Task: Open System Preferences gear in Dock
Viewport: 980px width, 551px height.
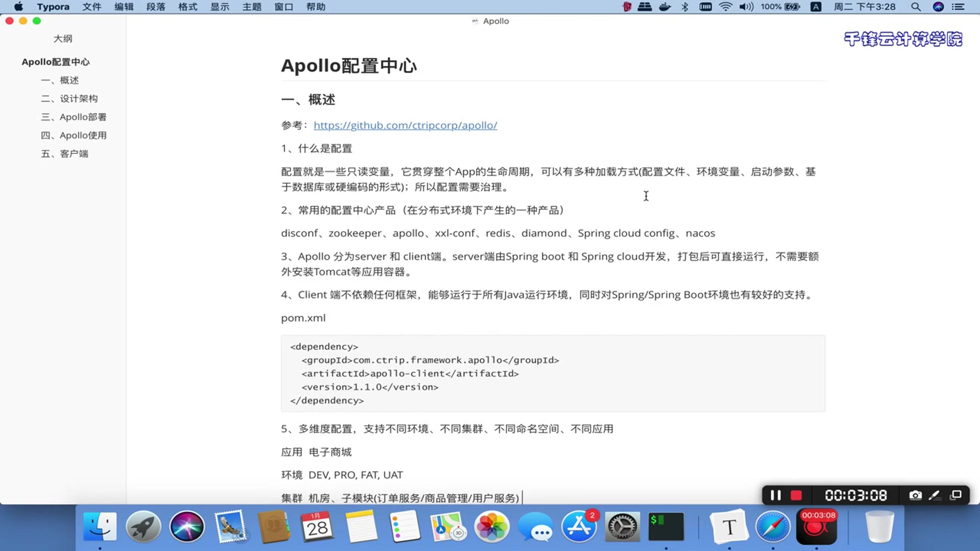Action: click(622, 527)
